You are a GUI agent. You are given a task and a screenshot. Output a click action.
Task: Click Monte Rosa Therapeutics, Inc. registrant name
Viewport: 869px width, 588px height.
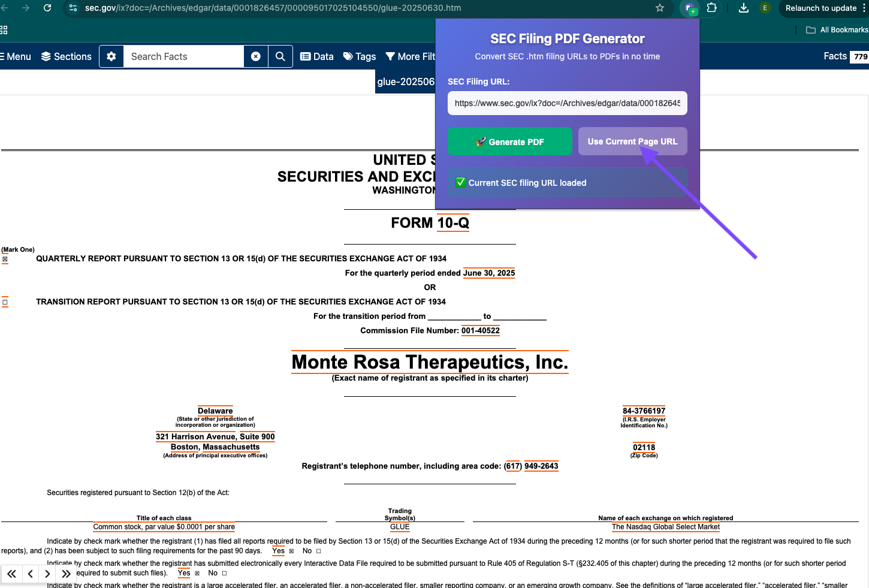pos(430,362)
